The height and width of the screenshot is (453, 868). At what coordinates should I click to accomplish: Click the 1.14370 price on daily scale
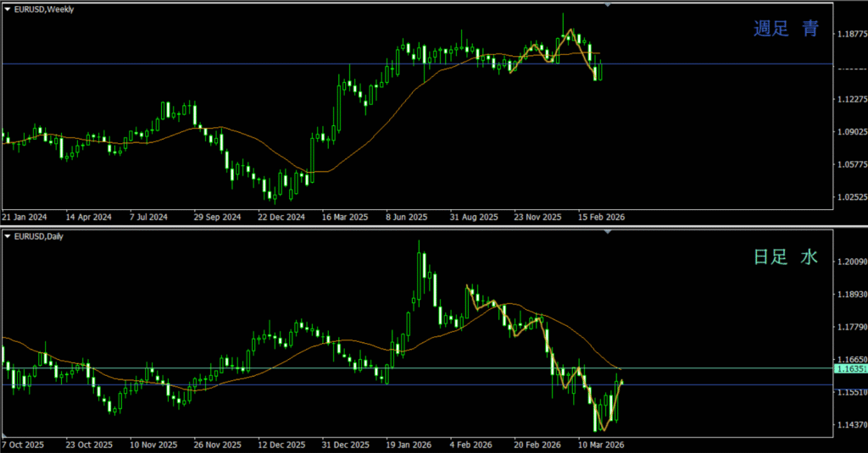pyautogui.click(x=851, y=425)
